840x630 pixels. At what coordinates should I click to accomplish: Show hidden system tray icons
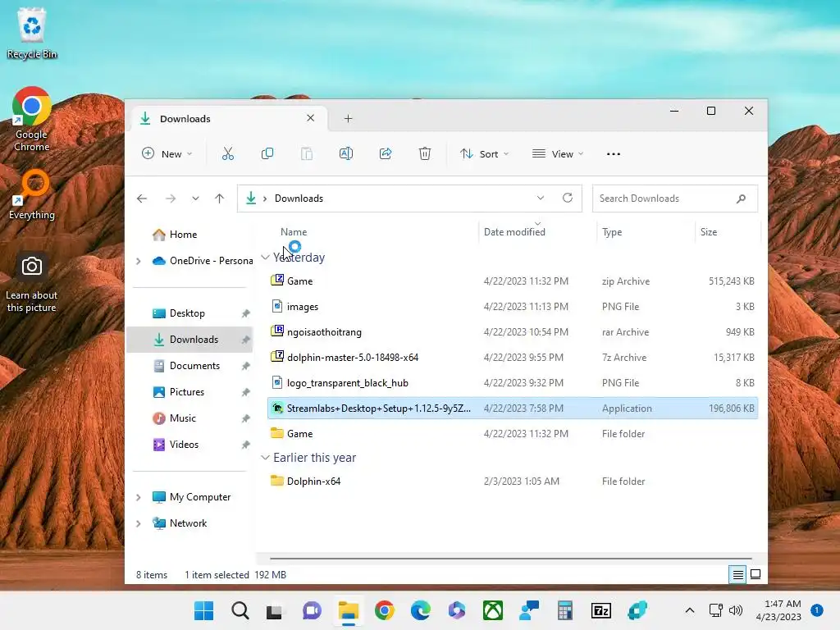coord(690,610)
